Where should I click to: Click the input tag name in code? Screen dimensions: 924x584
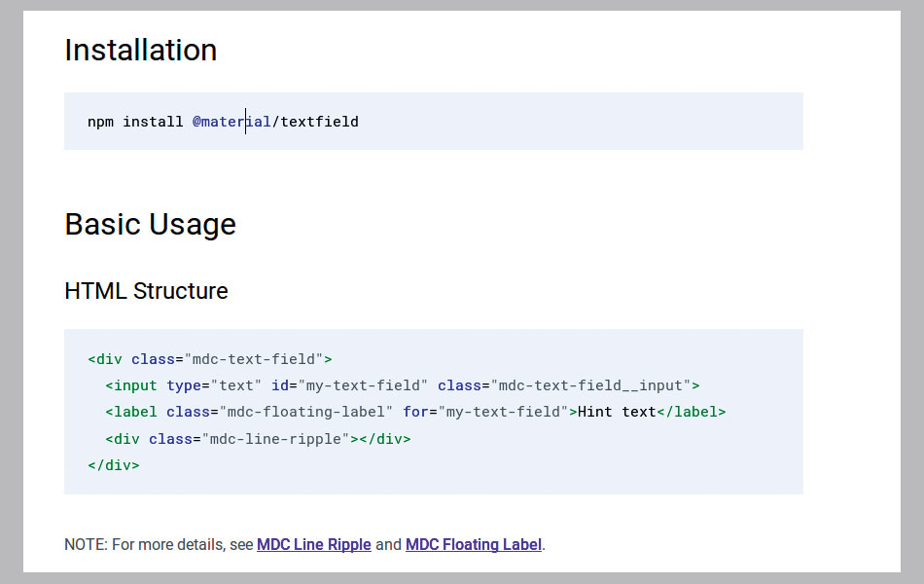click(135, 385)
